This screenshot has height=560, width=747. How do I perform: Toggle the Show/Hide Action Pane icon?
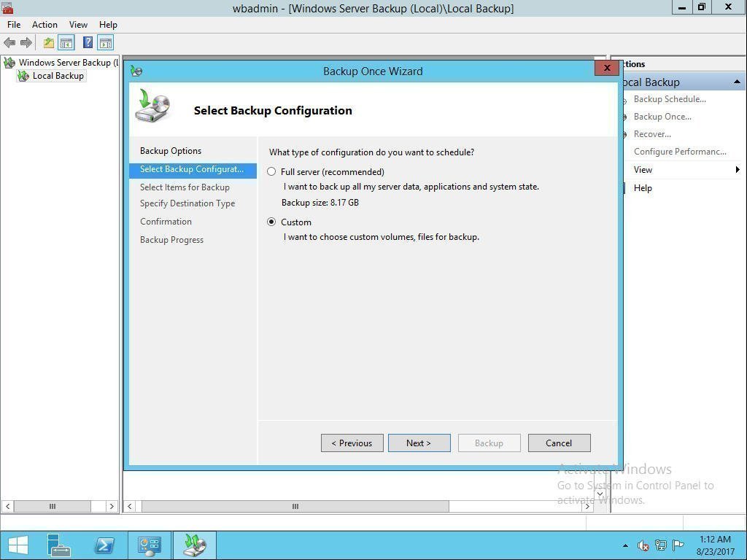[x=105, y=43]
